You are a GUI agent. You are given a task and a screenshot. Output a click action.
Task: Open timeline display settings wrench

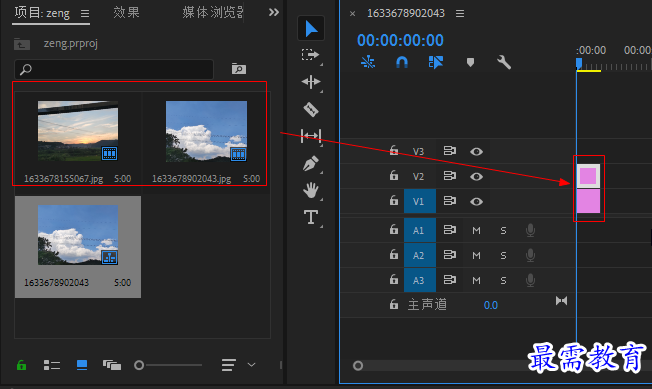click(504, 62)
